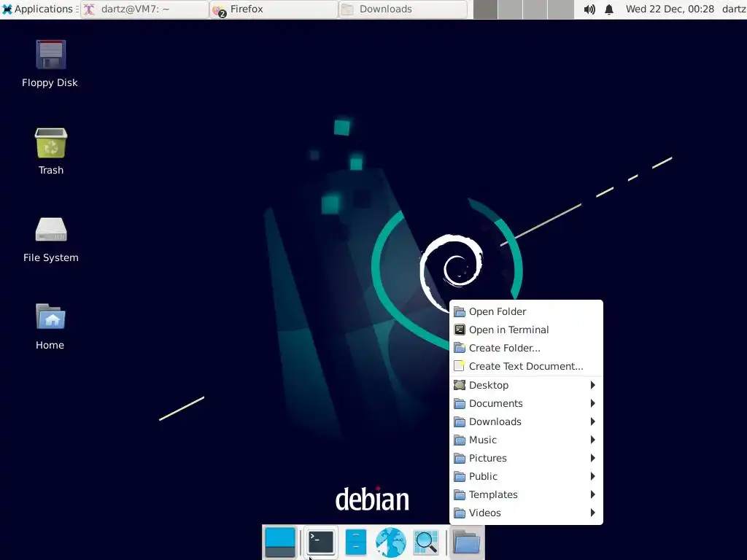Screen dimensions: 747x560
Task: Expand the Pictures submenu arrow
Action: coord(592,458)
